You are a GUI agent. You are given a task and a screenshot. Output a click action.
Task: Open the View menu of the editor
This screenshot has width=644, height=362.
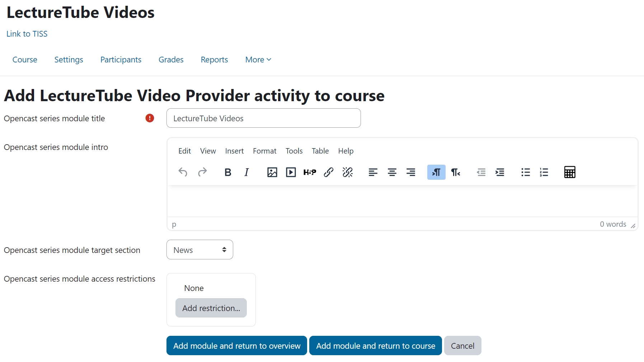208,151
